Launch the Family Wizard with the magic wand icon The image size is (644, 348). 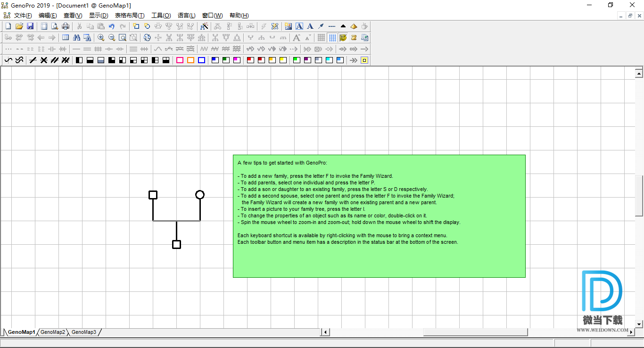tap(204, 26)
